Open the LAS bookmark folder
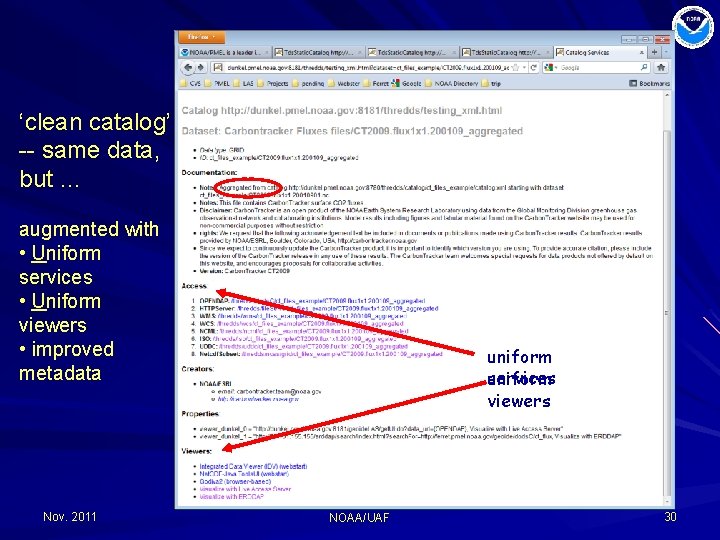Viewport: 720px width, 540px height. point(244,84)
